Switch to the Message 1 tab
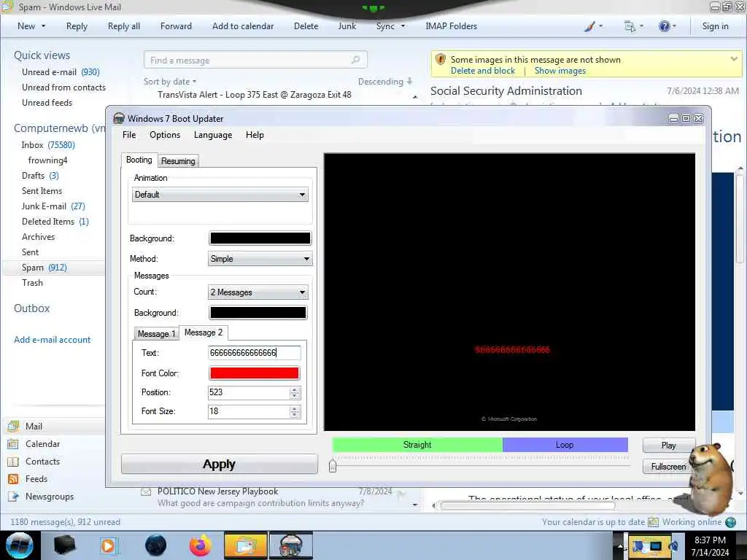This screenshot has width=747, height=560. click(157, 334)
